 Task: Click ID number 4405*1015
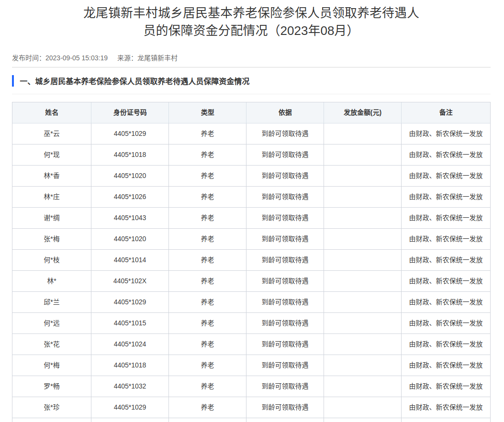tap(130, 323)
